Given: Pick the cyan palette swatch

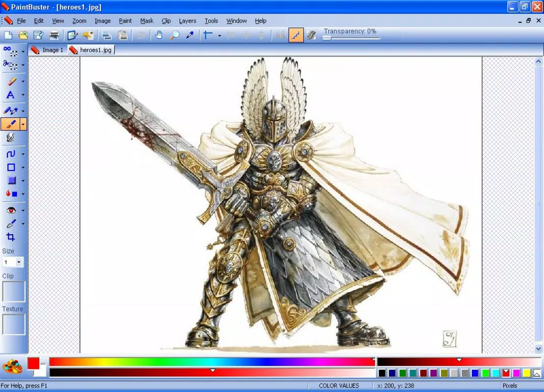Looking at the screenshot, I should [495, 373].
